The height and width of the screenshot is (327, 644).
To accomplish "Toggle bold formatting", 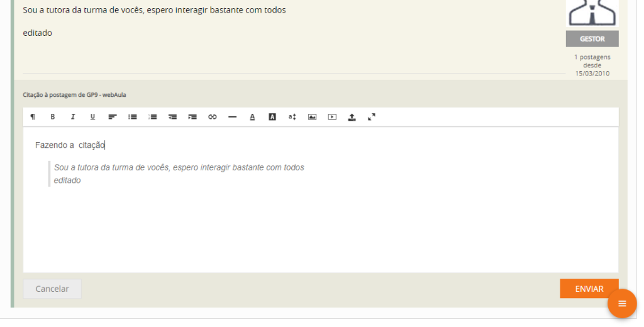I will pyautogui.click(x=53, y=117).
